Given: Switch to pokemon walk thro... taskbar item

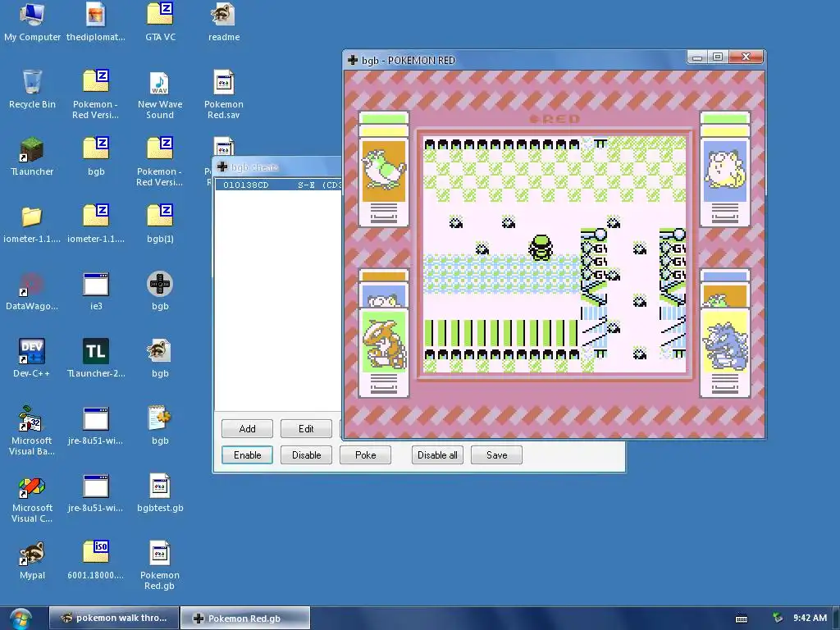Looking at the screenshot, I should coord(113,618).
